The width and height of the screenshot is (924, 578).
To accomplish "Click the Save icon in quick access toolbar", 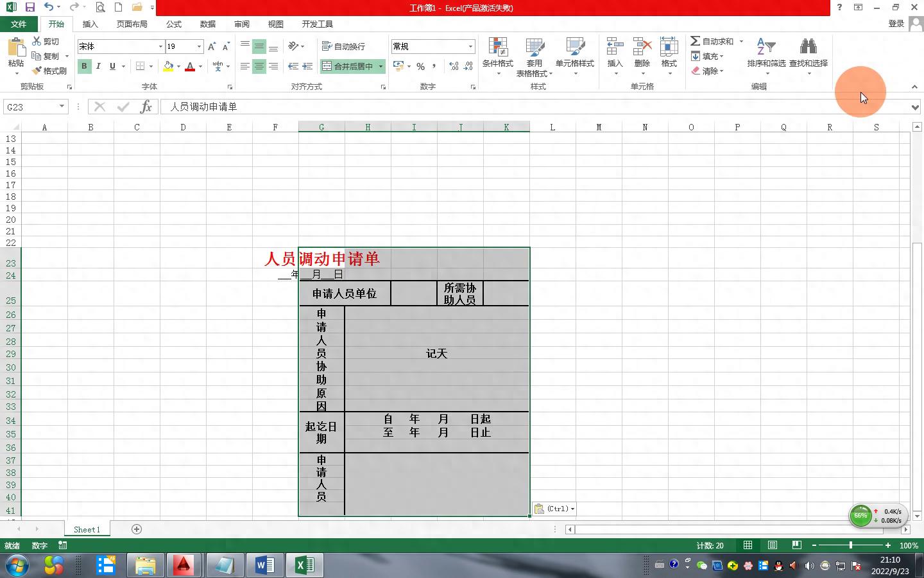I will (30, 7).
